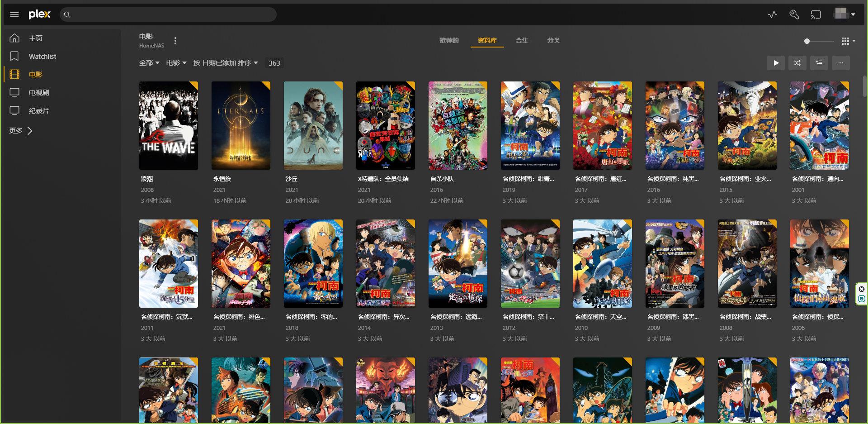This screenshot has height=424, width=868.
Task: Click the cast to device icon
Action: coord(816,14)
